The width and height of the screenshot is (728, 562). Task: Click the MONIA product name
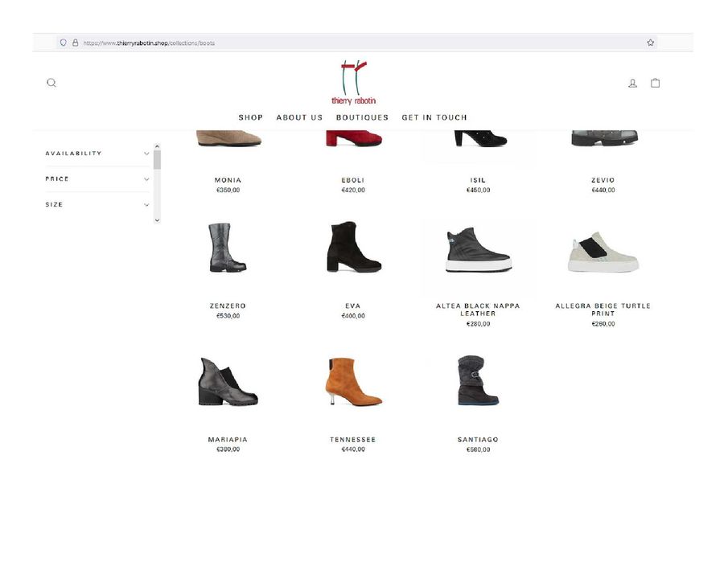[x=228, y=180]
